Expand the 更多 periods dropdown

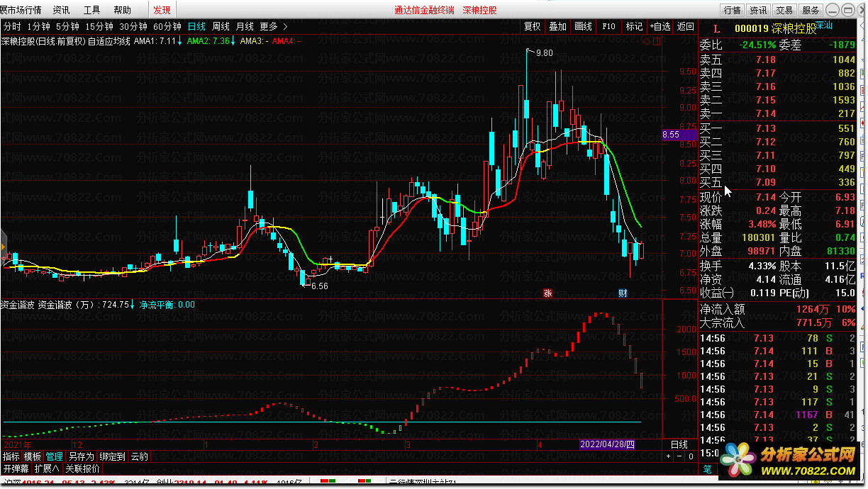(x=273, y=26)
